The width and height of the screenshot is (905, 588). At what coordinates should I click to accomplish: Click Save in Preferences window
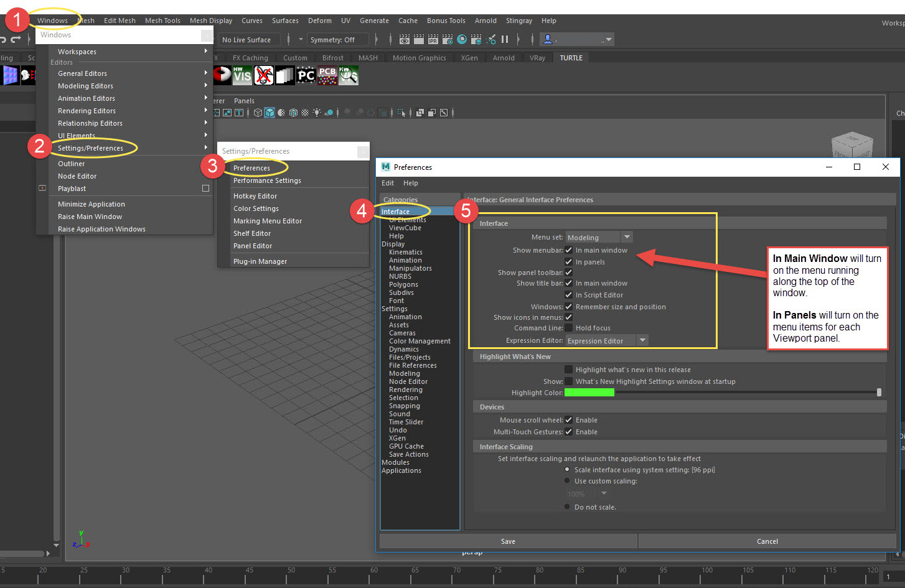click(508, 541)
